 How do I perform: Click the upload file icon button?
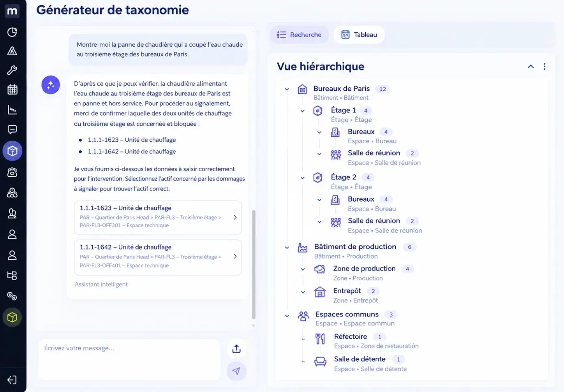(236, 349)
